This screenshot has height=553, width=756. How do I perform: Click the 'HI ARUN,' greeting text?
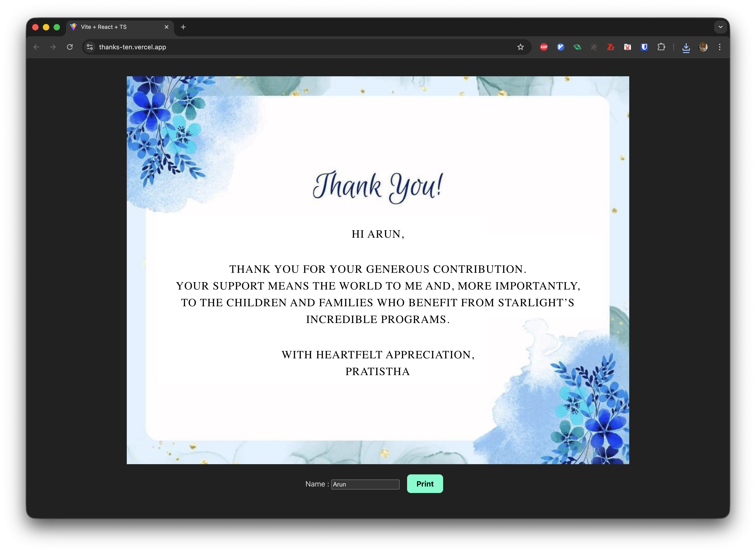(378, 234)
